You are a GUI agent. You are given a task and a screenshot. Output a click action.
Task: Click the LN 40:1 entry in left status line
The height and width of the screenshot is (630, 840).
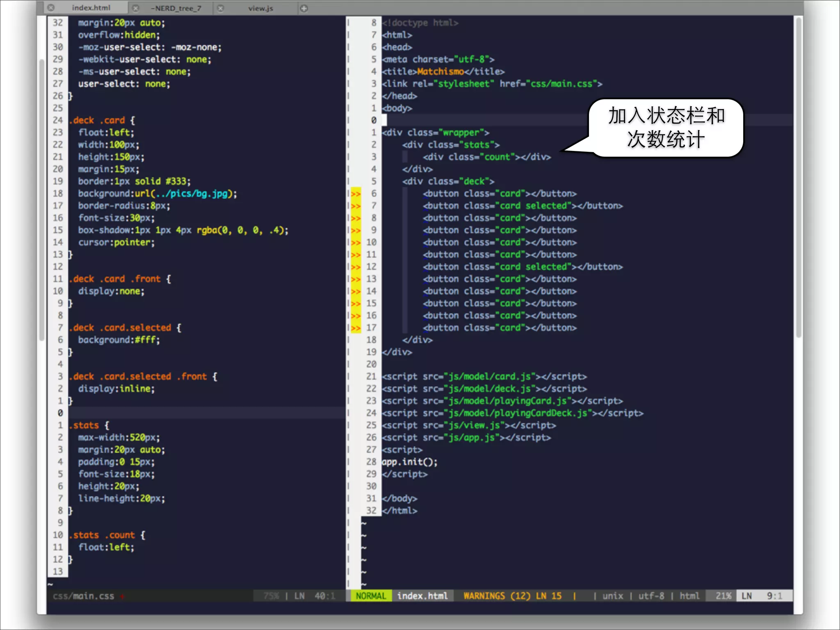pyautogui.click(x=315, y=596)
